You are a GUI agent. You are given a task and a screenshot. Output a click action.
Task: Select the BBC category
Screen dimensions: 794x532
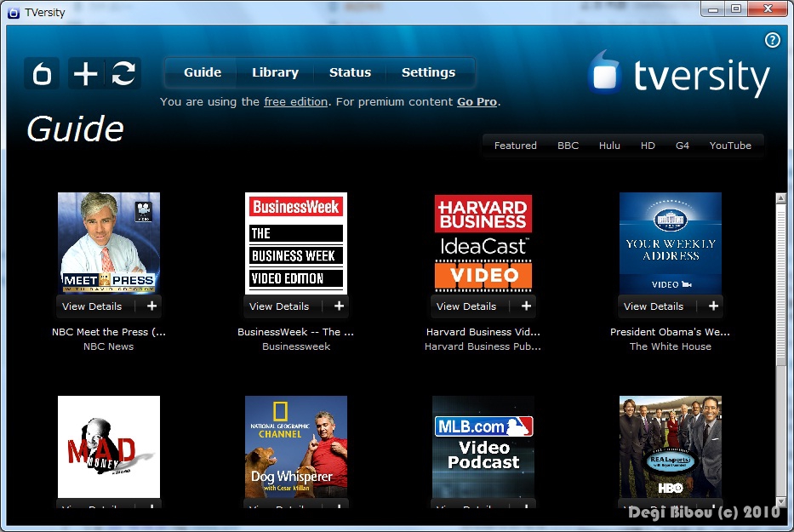(x=568, y=146)
